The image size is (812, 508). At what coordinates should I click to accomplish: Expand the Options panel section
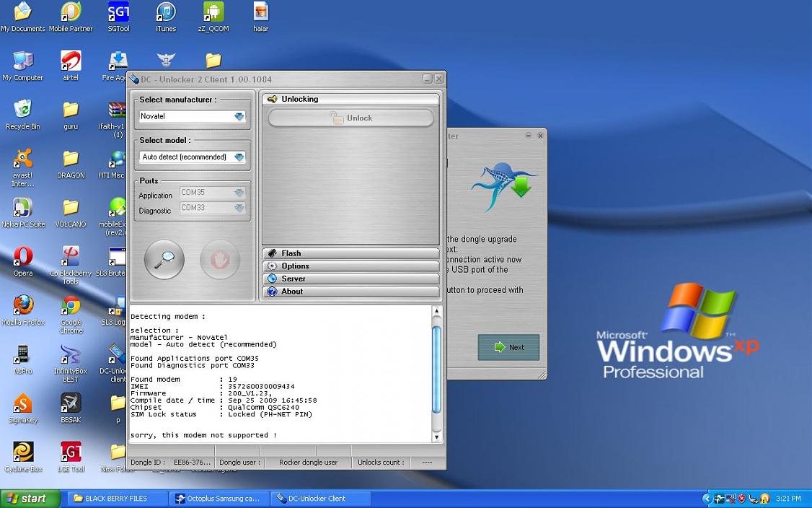tap(350, 266)
